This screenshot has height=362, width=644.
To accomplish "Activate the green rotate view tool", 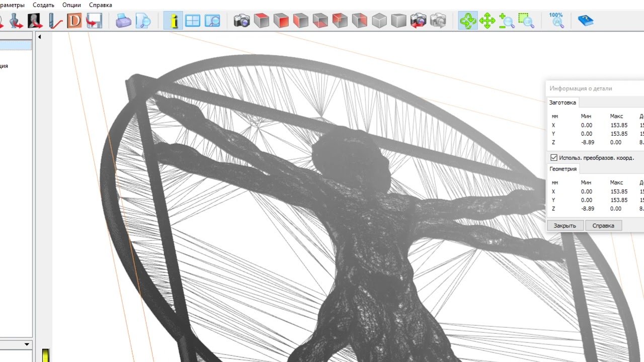I will [x=468, y=21].
